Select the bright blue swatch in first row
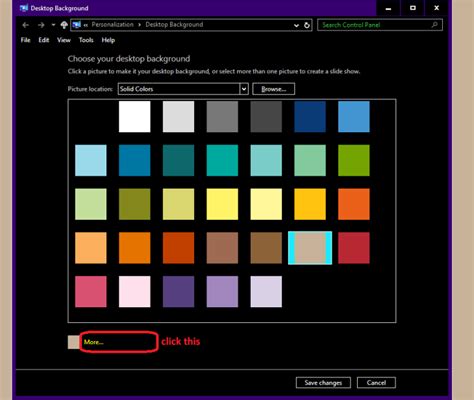The height and width of the screenshot is (400, 474). coord(354,117)
